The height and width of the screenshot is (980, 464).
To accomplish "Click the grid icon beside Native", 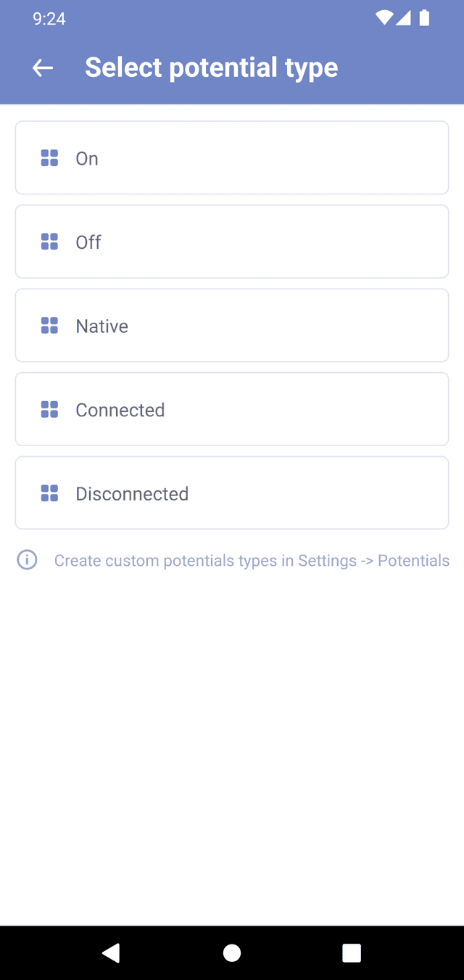I will point(49,326).
